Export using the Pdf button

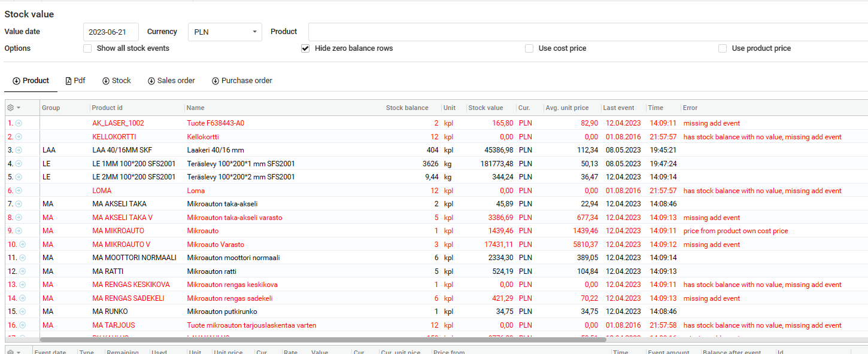[x=75, y=81]
